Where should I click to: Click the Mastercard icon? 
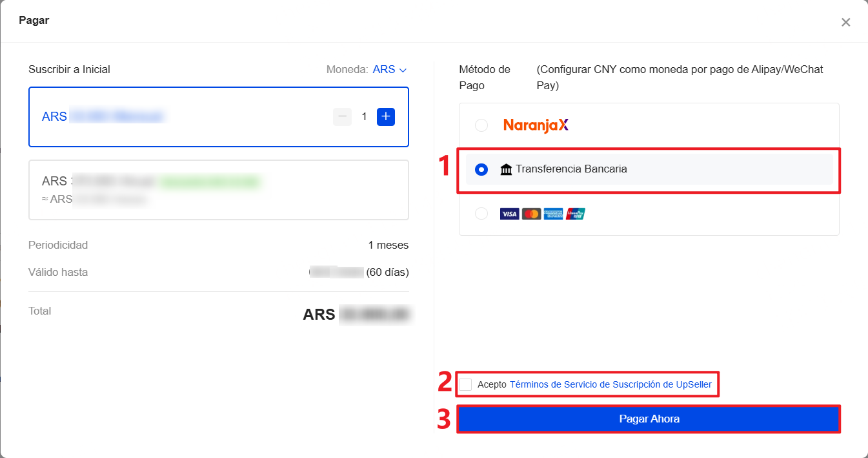(x=531, y=214)
